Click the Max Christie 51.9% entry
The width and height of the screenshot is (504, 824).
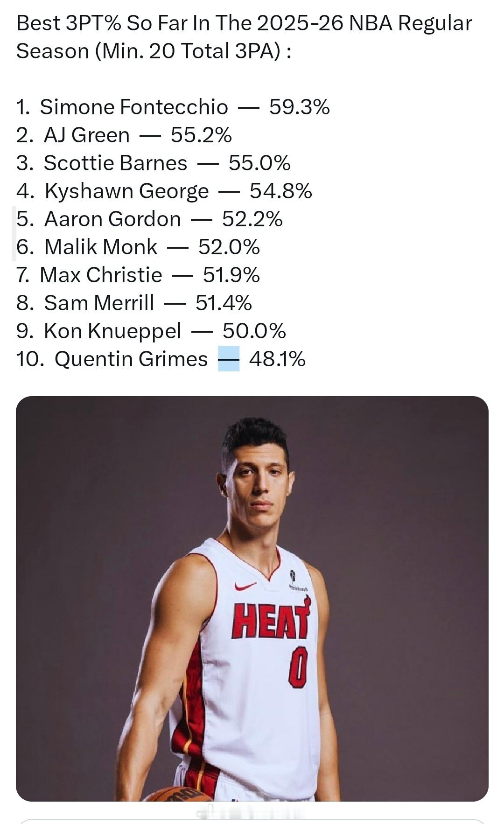[x=138, y=275]
